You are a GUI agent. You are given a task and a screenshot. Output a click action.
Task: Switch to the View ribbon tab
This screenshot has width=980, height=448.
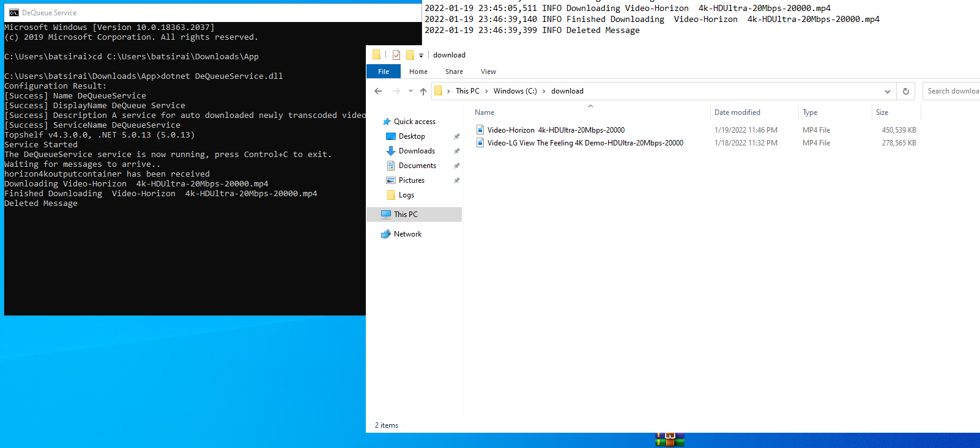(488, 72)
